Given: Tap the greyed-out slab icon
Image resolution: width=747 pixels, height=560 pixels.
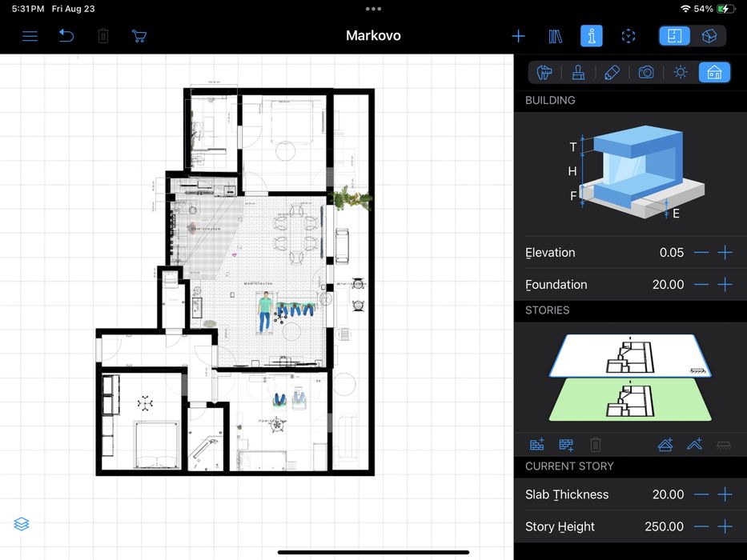Looking at the screenshot, I should click(x=724, y=446).
